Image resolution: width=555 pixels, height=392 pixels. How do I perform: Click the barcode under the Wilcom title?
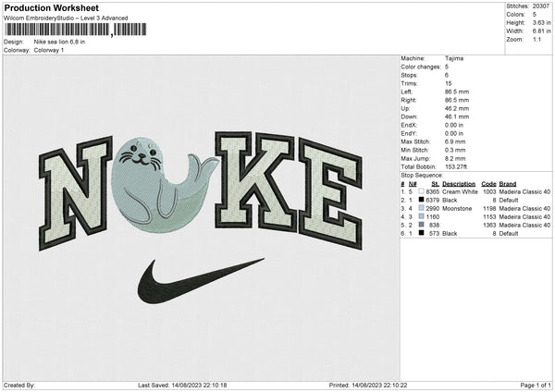point(75,30)
